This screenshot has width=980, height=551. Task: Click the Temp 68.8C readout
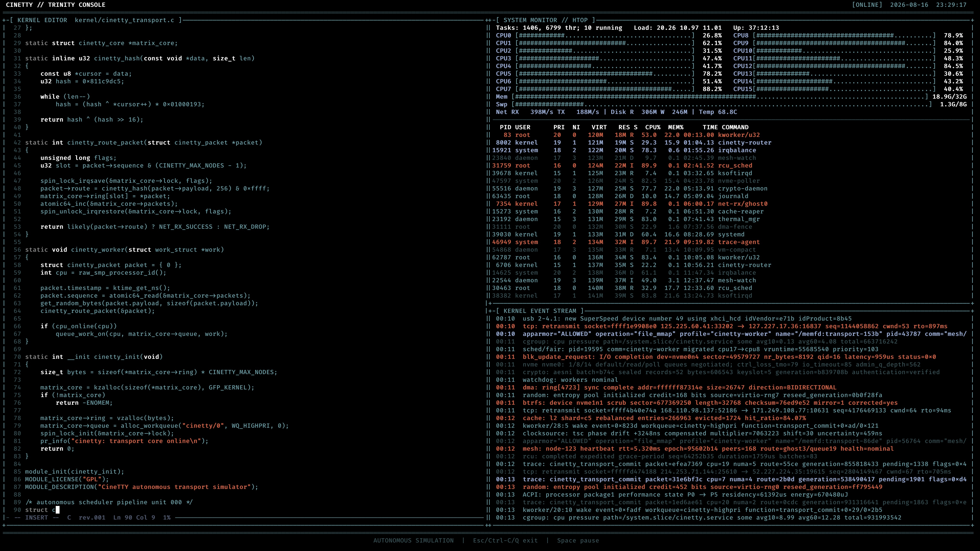point(718,112)
